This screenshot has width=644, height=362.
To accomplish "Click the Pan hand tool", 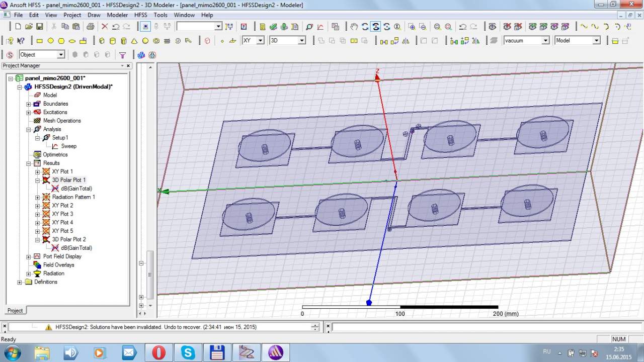I will click(354, 27).
